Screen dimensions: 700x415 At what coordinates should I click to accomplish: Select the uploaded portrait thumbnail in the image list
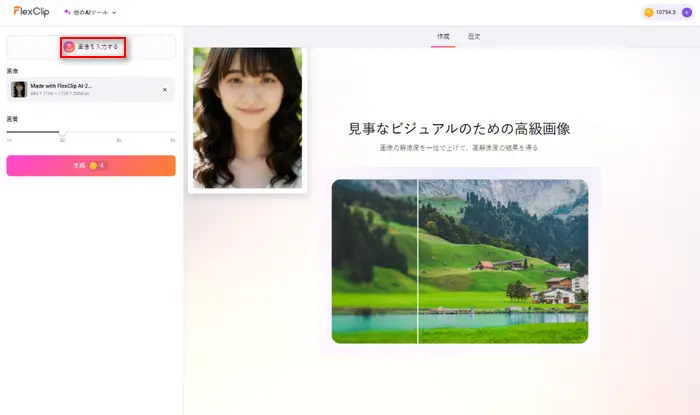(19, 89)
